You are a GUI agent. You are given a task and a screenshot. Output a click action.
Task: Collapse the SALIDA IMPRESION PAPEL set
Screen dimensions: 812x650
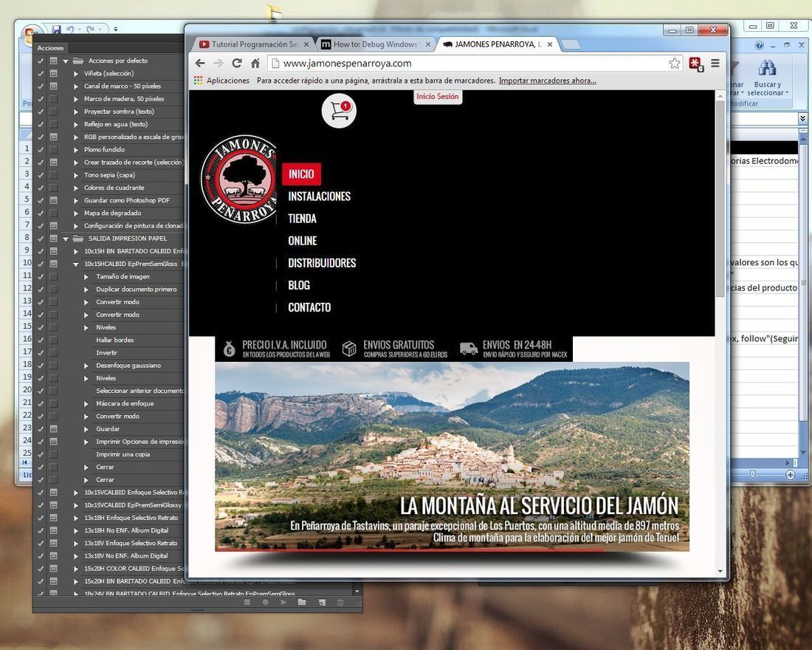(66, 239)
